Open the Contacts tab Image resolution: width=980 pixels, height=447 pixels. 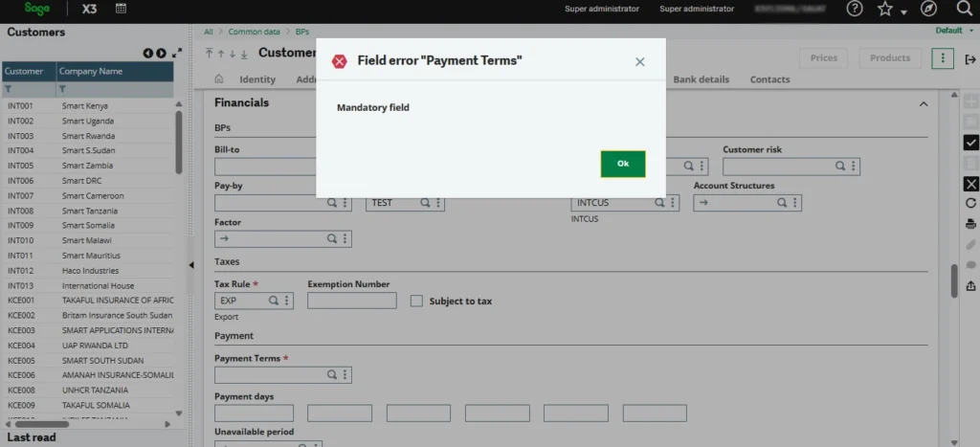tap(770, 79)
